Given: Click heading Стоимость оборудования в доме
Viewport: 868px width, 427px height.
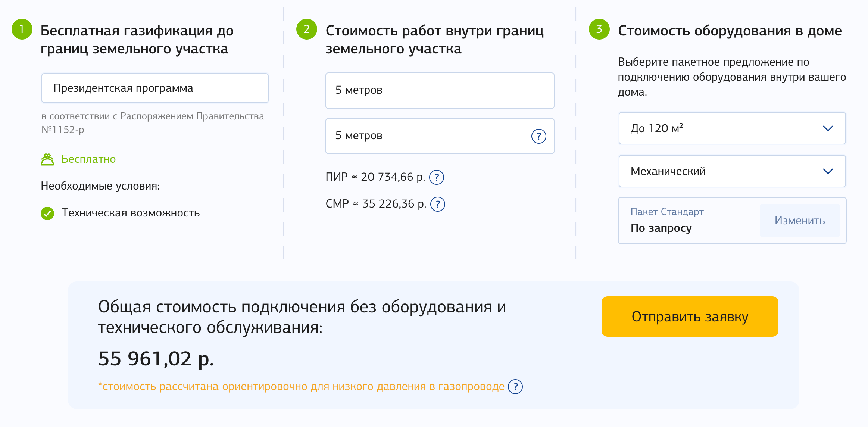Looking at the screenshot, I should [x=730, y=31].
